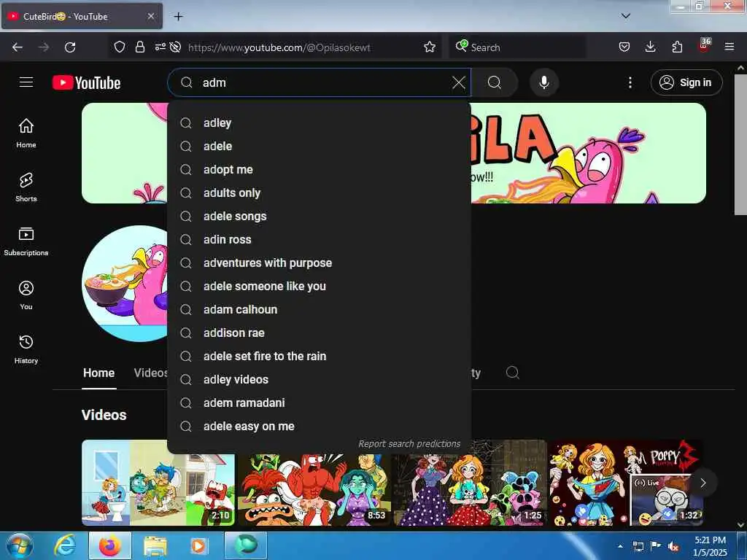Choose the 'adin ross' suggestion
Screen dimensions: 747x560
coord(320,239)
